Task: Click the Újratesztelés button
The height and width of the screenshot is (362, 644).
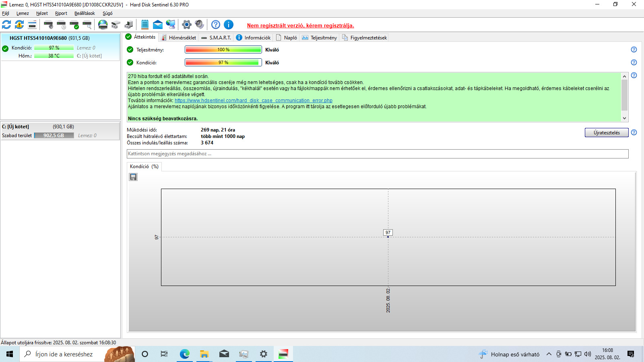Action: tap(607, 133)
